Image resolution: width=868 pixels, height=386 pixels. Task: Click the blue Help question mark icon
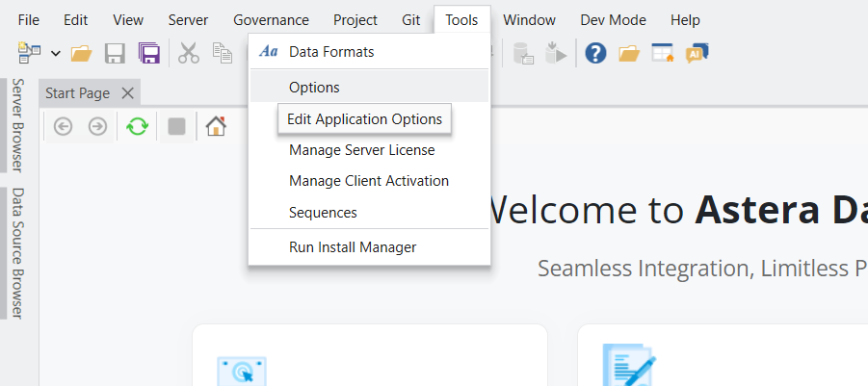pyautogui.click(x=595, y=53)
